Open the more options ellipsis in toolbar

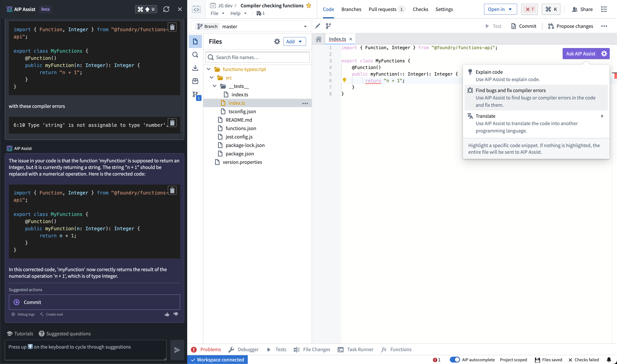click(604, 26)
